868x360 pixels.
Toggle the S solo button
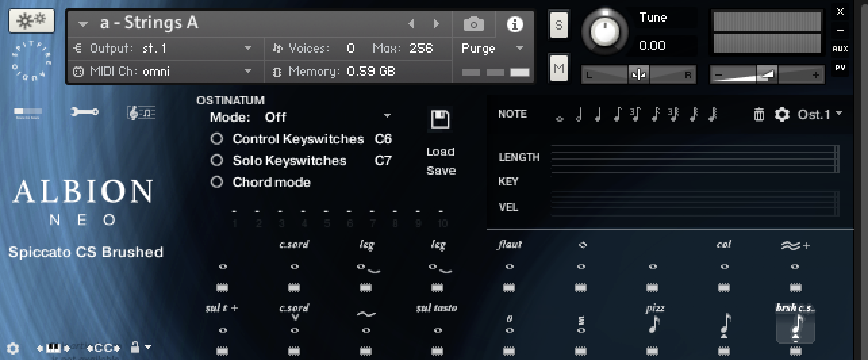[559, 26]
